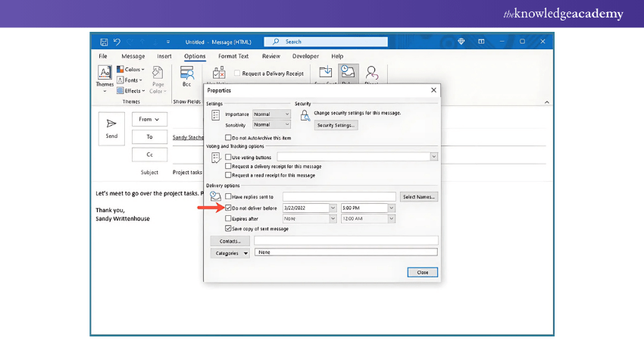The width and height of the screenshot is (644, 341).
Task: Open the Themes gallery icon
Action: tap(105, 74)
